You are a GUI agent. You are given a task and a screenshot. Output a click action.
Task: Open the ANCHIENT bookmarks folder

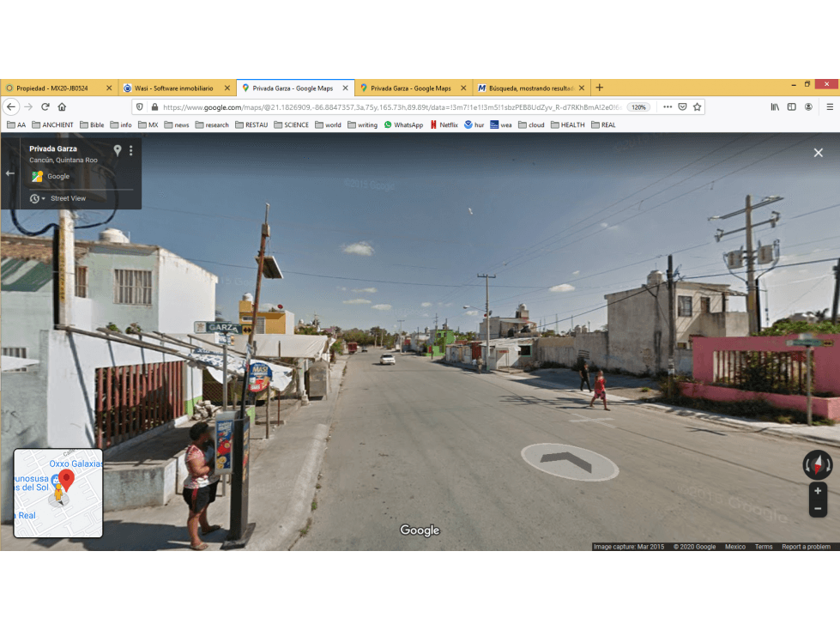pos(52,124)
